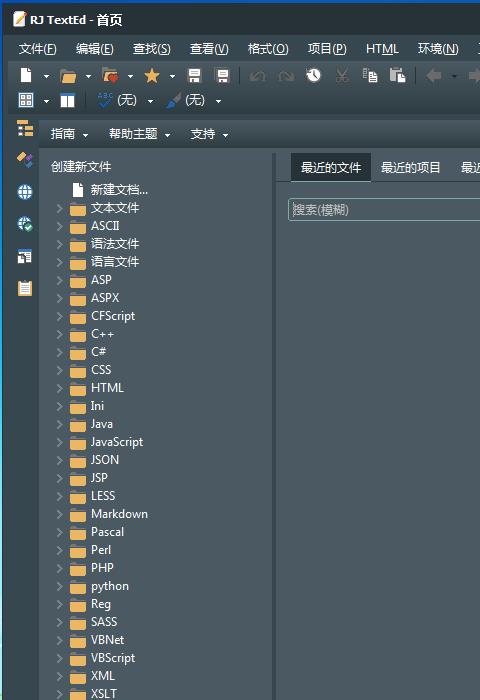Open the 格式(O) menu

coord(268,49)
